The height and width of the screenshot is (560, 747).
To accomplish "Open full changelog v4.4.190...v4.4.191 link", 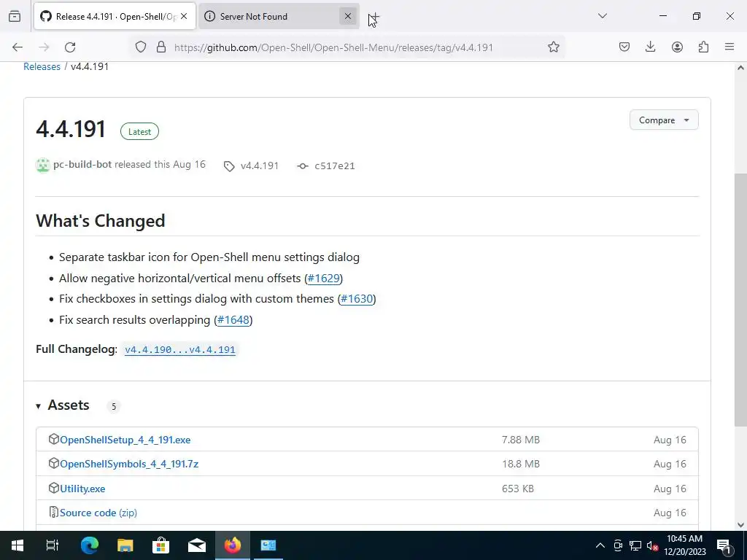I will pyautogui.click(x=180, y=349).
